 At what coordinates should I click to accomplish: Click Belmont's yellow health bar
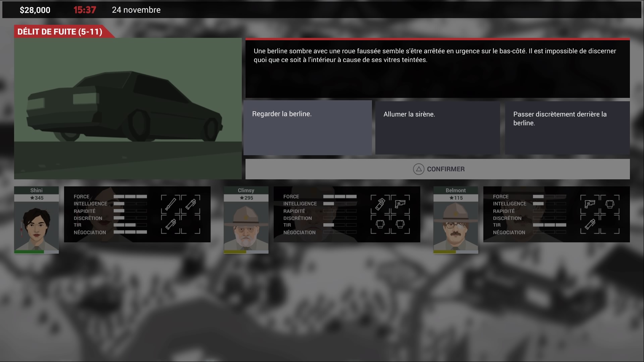(x=455, y=252)
